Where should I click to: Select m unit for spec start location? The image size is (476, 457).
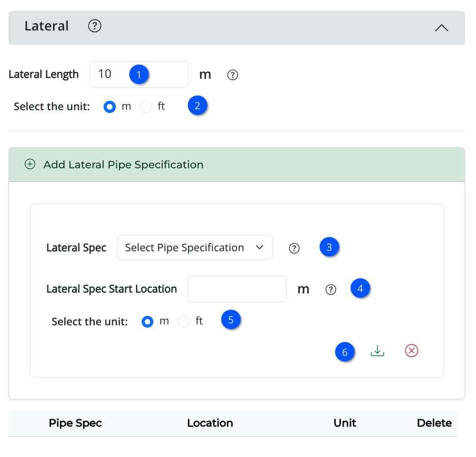pyautogui.click(x=148, y=322)
